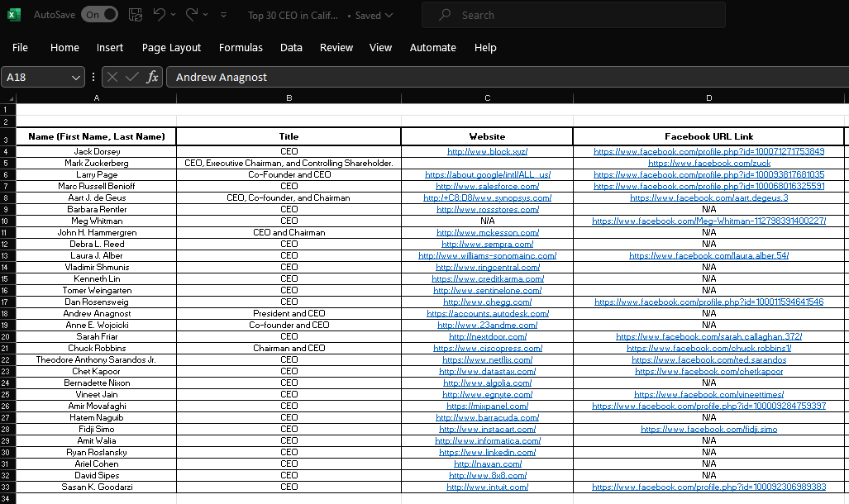Toggle the AutoSave switch off

pyautogui.click(x=100, y=15)
